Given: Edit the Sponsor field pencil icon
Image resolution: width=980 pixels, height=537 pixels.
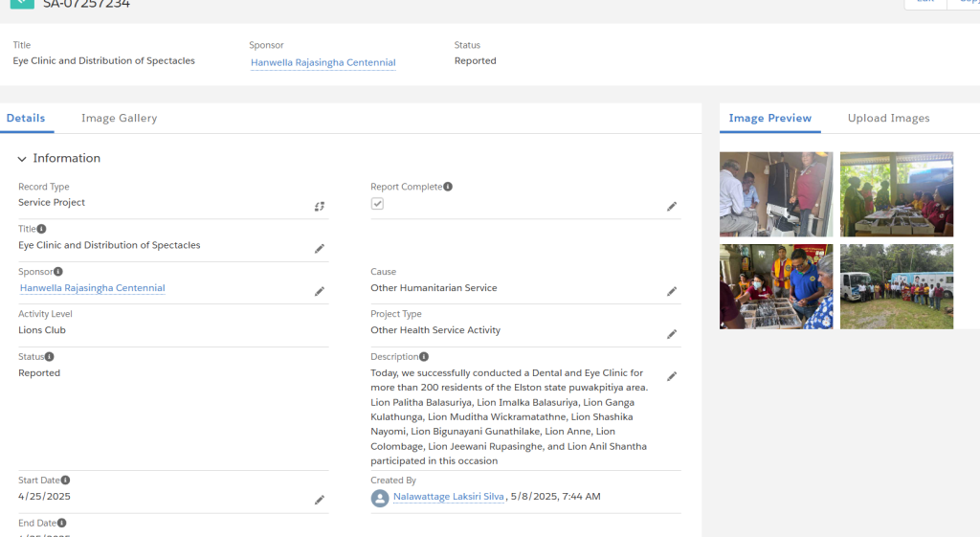Looking at the screenshot, I should (320, 291).
